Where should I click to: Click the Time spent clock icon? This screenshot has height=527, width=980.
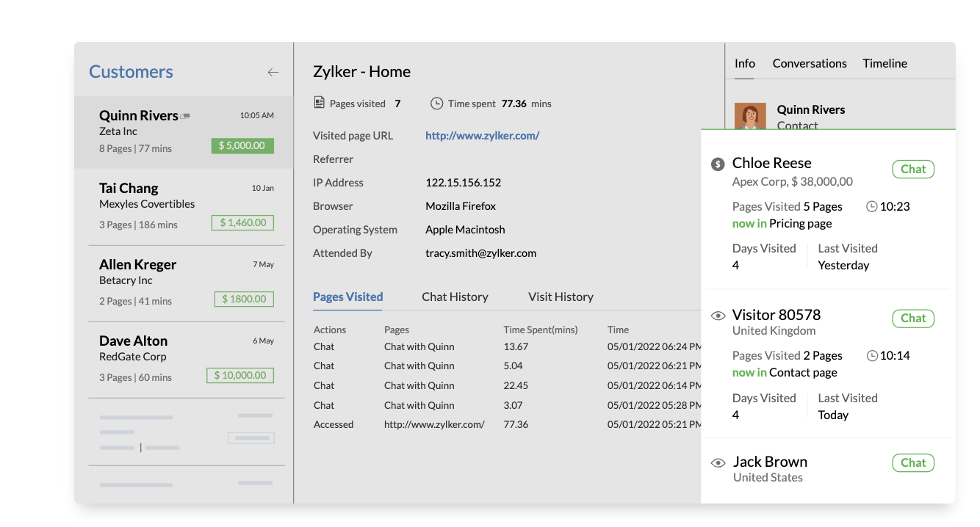coord(439,103)
